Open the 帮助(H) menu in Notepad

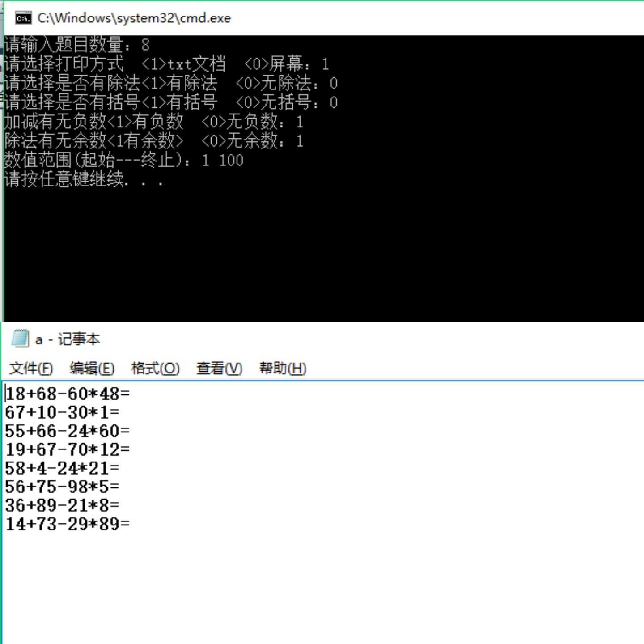283,369
